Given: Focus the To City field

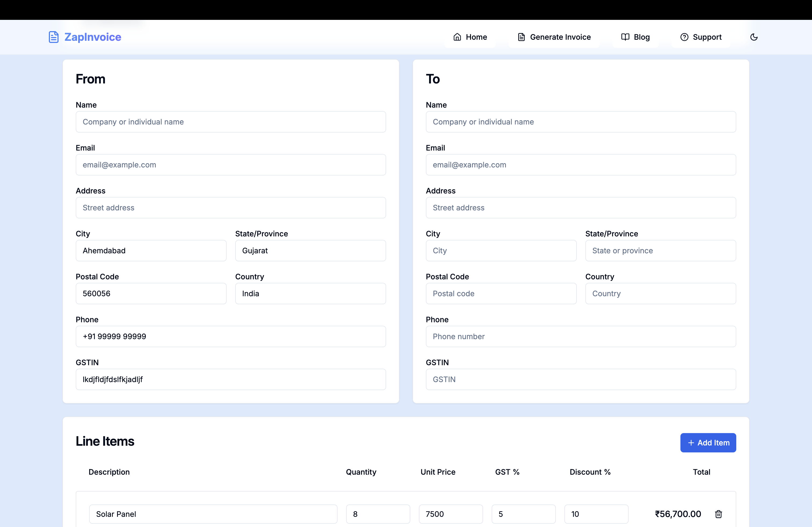Looking at the screenshot, I should 501,251.
